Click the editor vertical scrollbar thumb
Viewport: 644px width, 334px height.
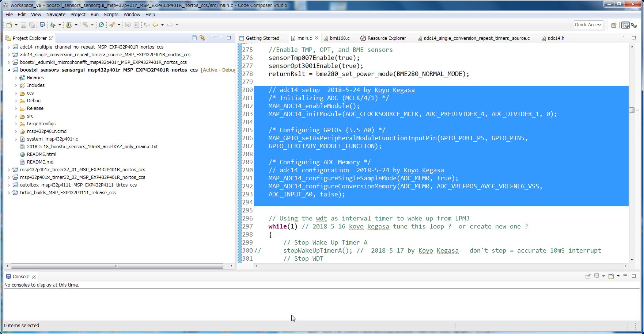tap(632, 110)
